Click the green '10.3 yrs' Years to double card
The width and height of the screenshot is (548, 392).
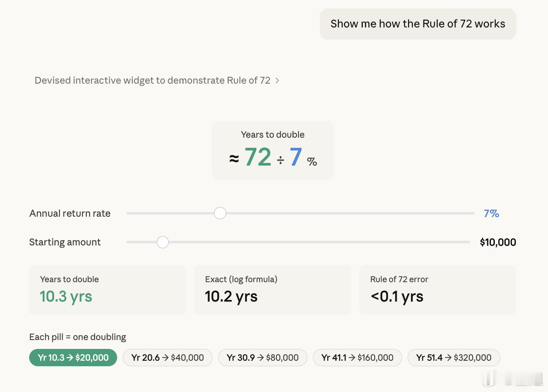107,290
